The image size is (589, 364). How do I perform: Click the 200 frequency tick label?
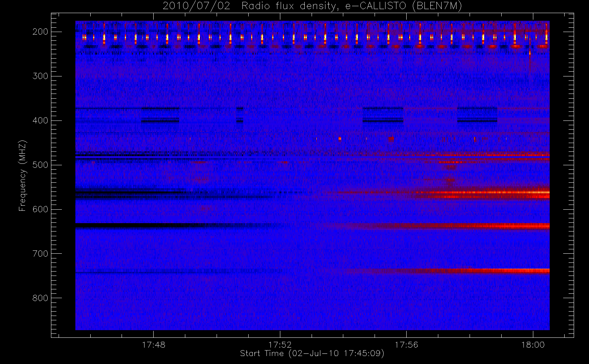pyautogui.click(x=40, y=32)
